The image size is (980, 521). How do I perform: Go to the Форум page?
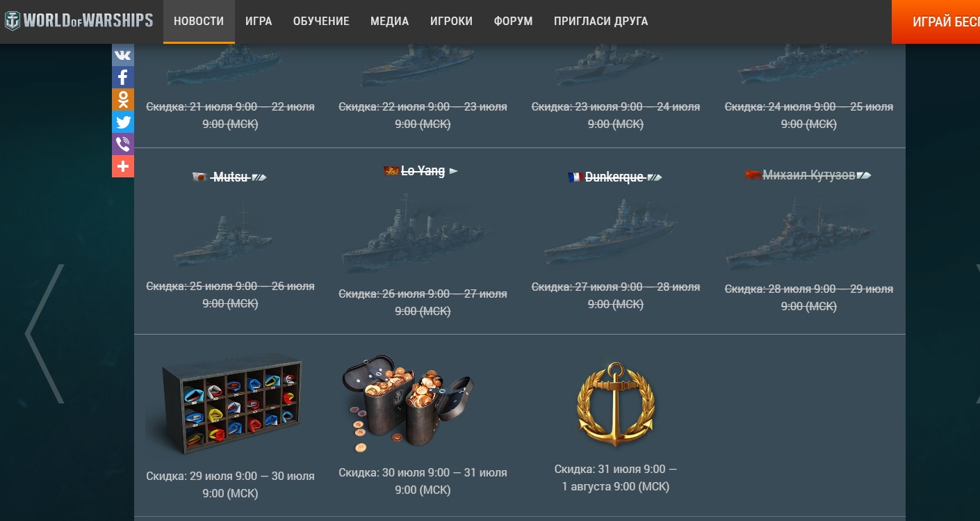click(513, 22)
